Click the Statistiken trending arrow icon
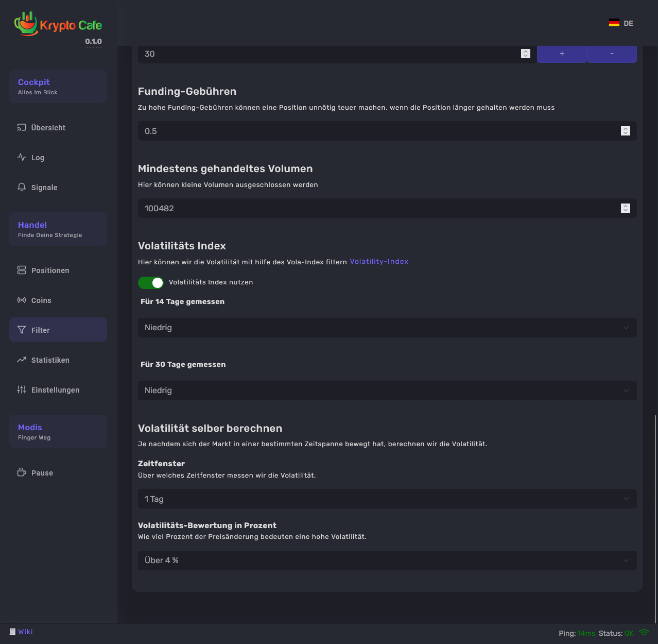 click(x=22, y=360)
